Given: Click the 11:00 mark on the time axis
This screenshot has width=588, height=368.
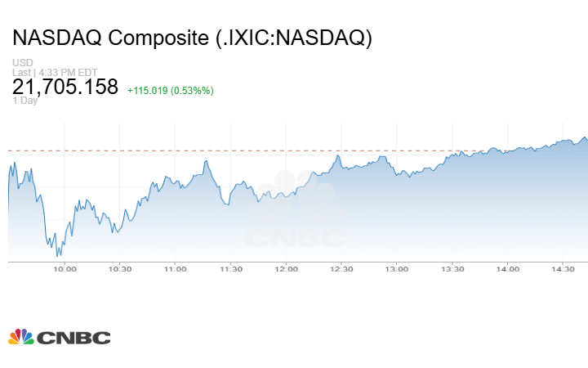Looking at the screenshot, I should (x=176, y=269).
